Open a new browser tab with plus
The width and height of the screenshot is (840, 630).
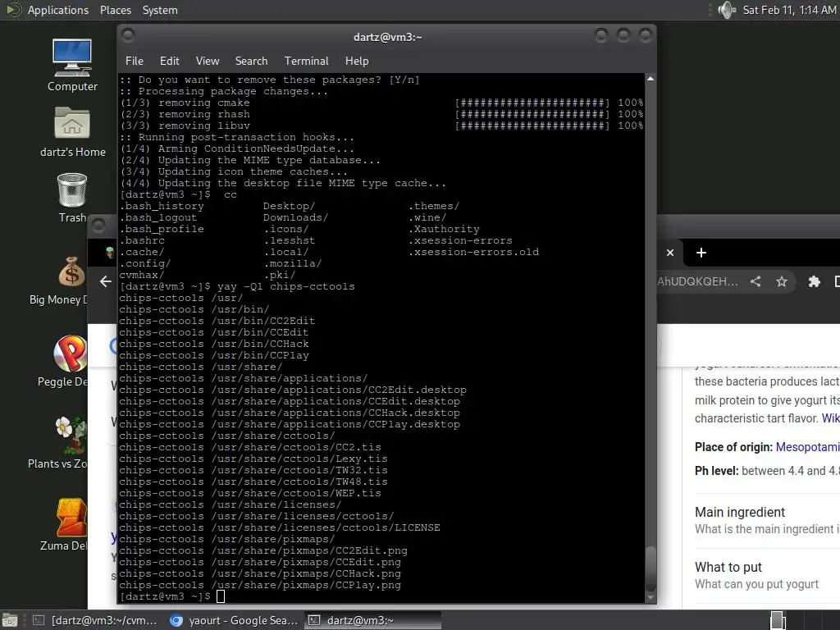tap(701, 253)
